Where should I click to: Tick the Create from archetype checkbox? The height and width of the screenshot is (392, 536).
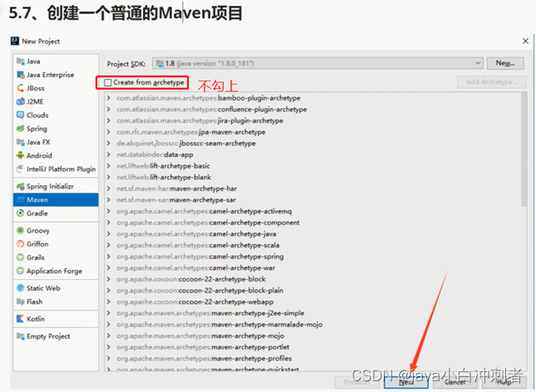[108, 83]
